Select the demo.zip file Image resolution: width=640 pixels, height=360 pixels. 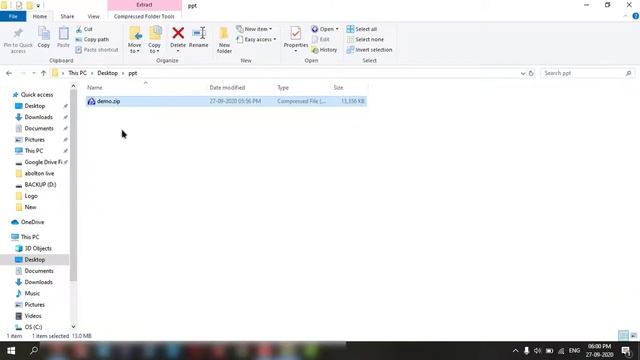coord(226,101)
